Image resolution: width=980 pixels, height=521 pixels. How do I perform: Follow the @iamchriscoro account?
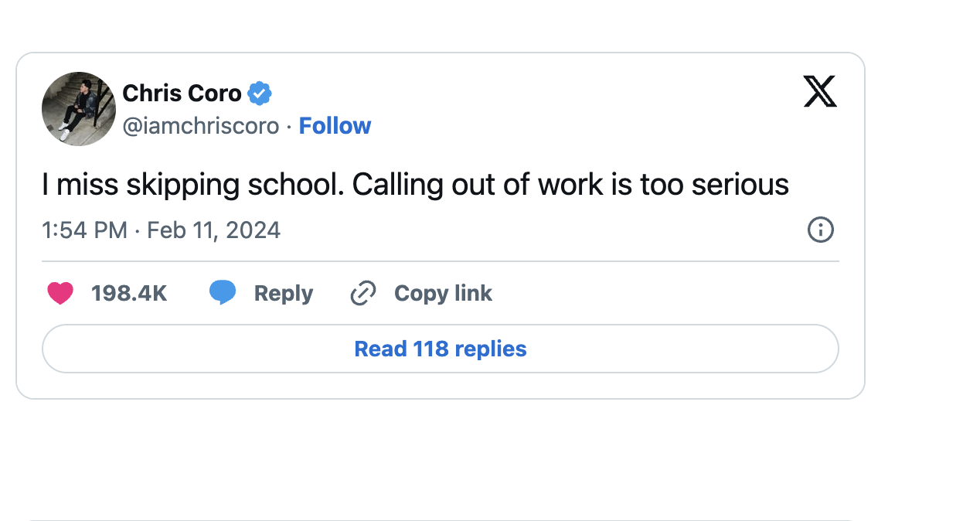pyautogui.click(x=335, y=126)
